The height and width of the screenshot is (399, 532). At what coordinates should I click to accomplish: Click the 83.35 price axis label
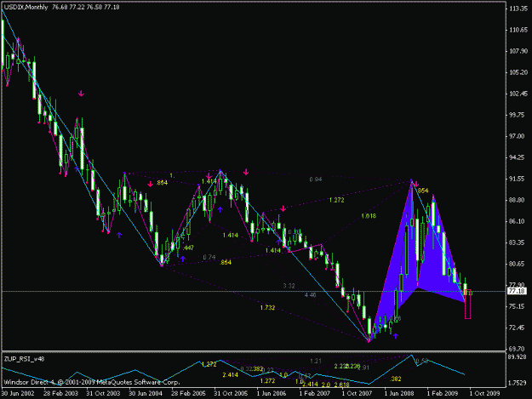pyautogui.click(x=517, y=242)
